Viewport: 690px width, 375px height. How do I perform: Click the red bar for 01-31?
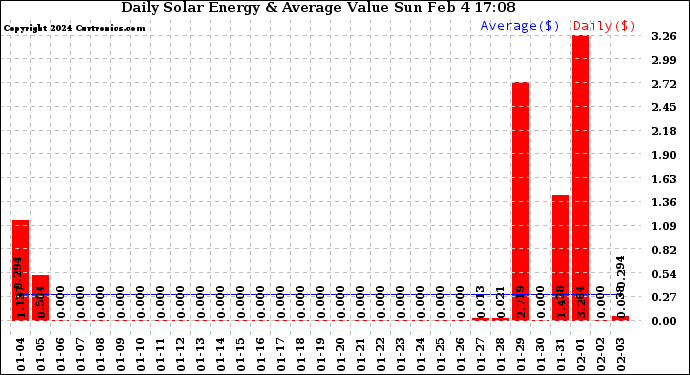tap(560, 258)
